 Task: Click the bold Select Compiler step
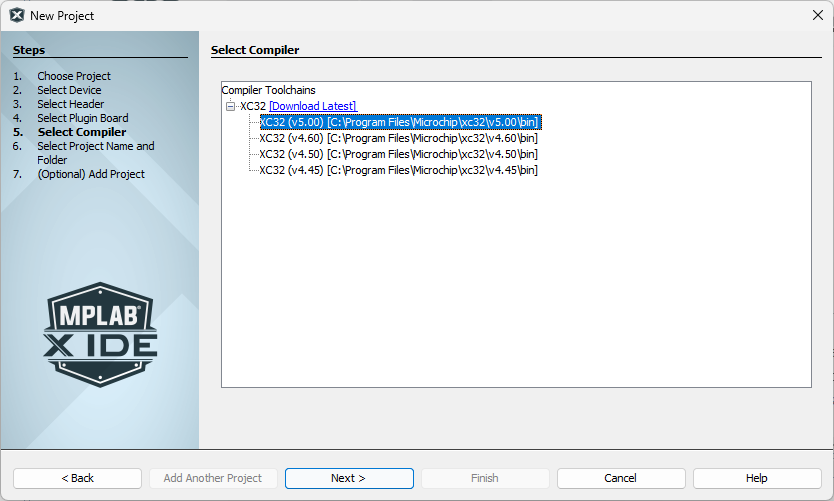tap(82, 132)
